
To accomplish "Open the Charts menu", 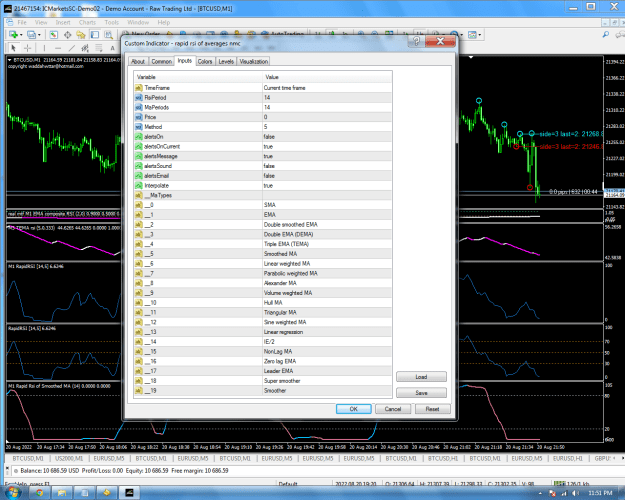I will 87,22.
